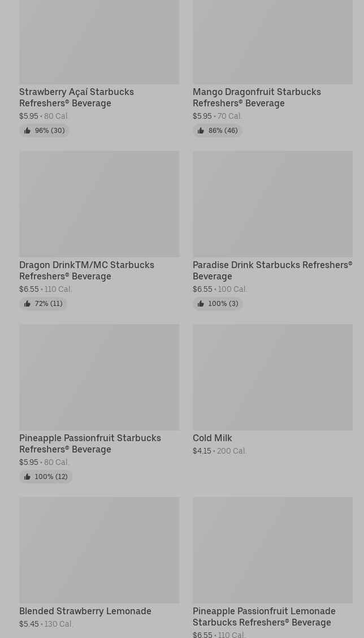
Task: Click thumbs-up icon on Pineapple Passionfruit Refreshers rating
Action: 27,477
